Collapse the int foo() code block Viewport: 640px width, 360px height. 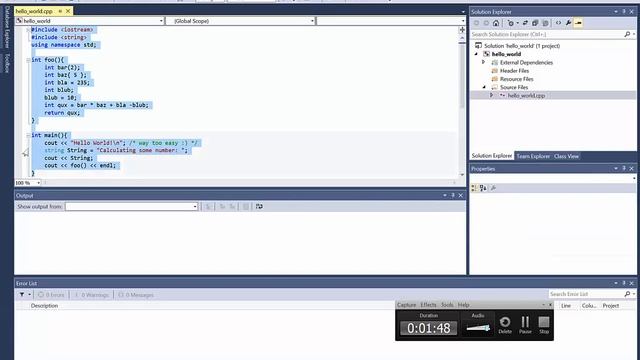tap(28, 60)
